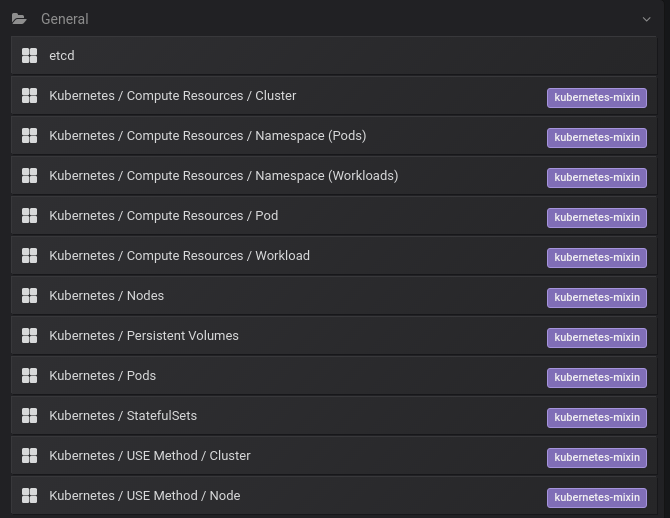The height and width of the screenshot is (518, 670).
Task: Open the etcd dashboard
Action: tap(62, 56)
